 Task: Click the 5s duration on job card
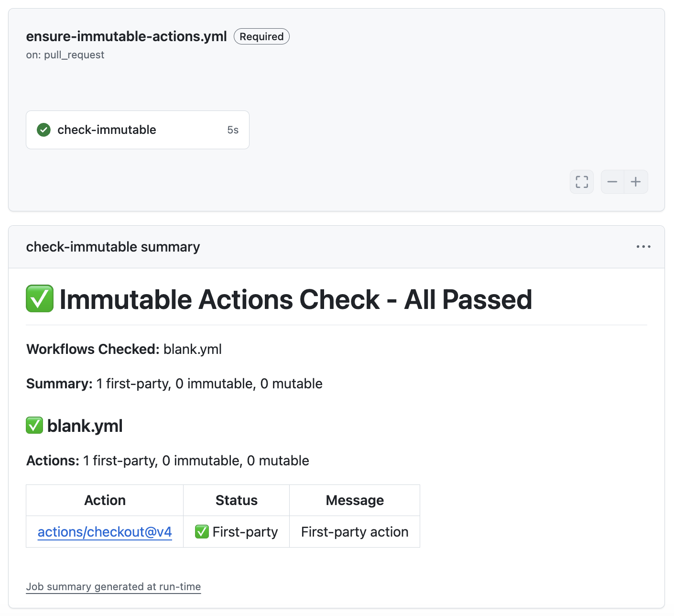(233, 130)
